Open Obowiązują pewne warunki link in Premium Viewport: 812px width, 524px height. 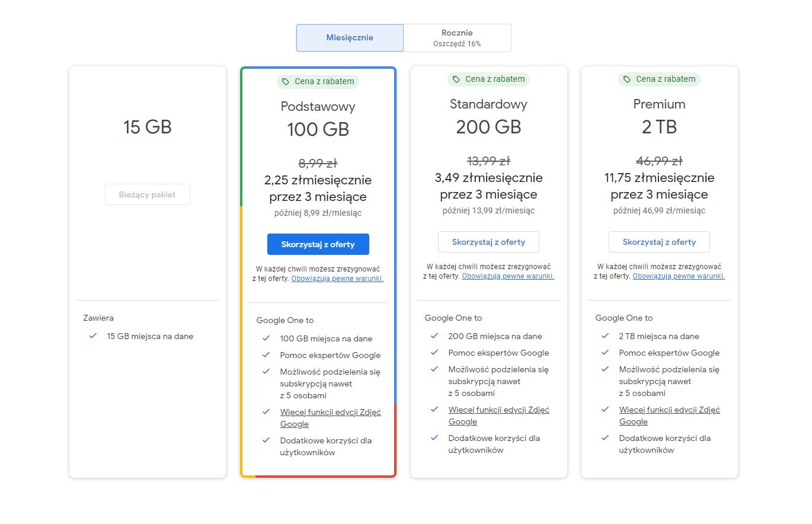point(679,276)
